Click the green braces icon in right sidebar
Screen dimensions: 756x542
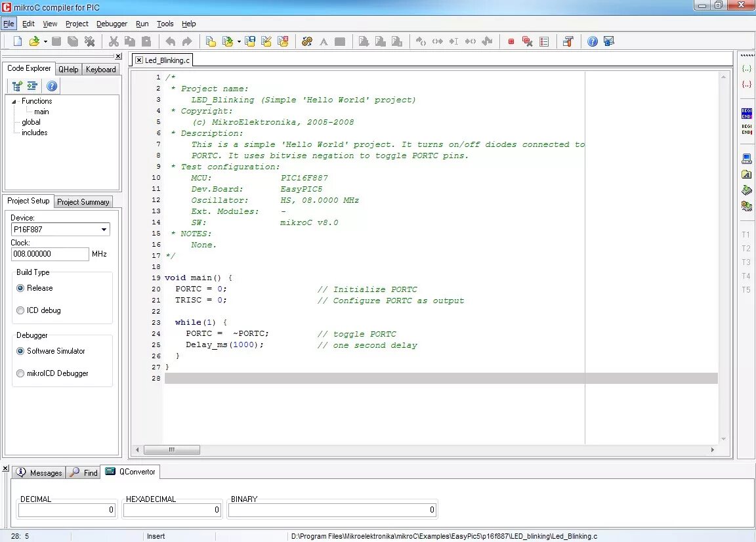point(746,68)
